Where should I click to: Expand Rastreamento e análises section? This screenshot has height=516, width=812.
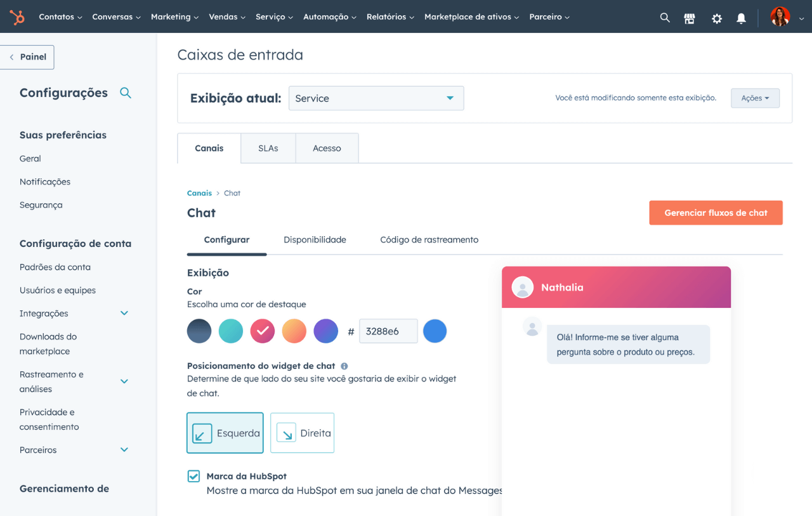124,381
